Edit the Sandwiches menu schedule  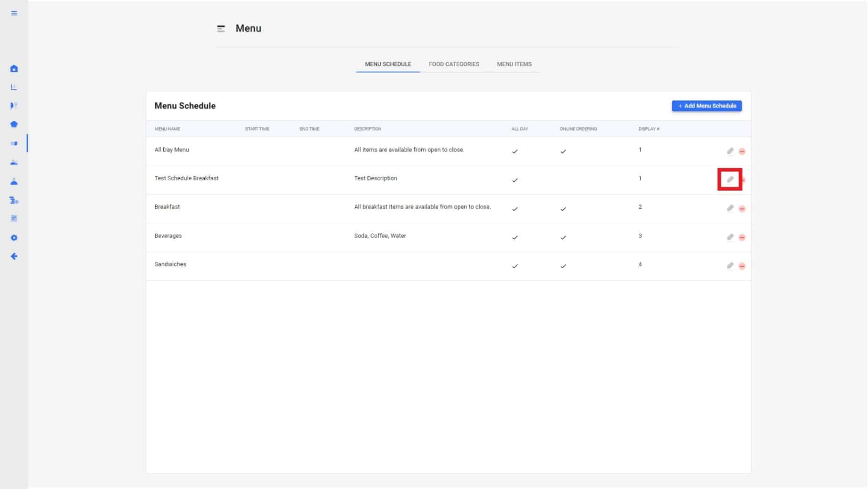click(x=730, y=266)
